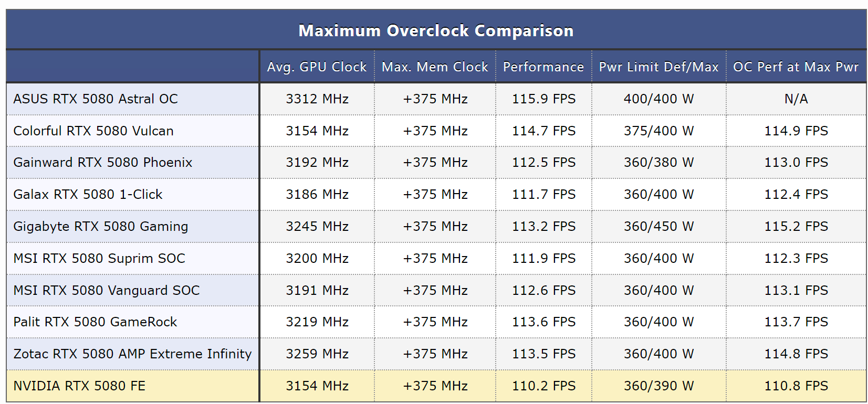Image resolution: width=868 pixels, height=404 pixels.
Task: Select "+375 MHz" in the Palit GameRock row
Action: tap(435, 322)
